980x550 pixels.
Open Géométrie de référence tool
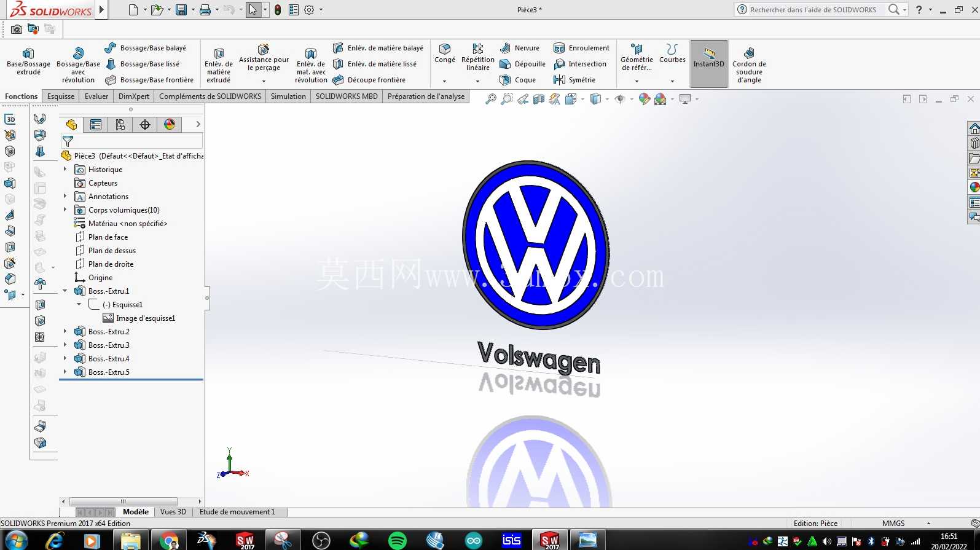pyautogui.click(x=637, y=57)
